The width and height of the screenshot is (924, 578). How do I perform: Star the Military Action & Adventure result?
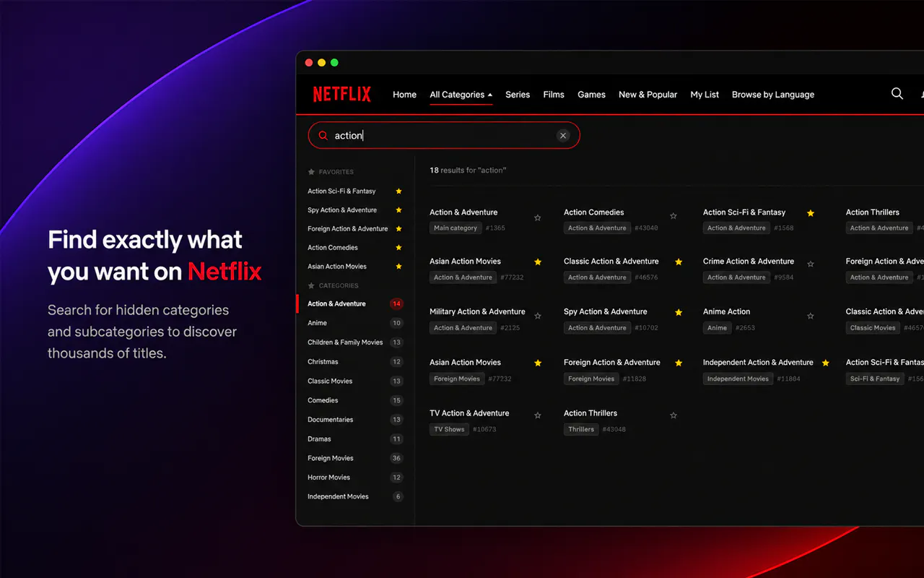537,316
